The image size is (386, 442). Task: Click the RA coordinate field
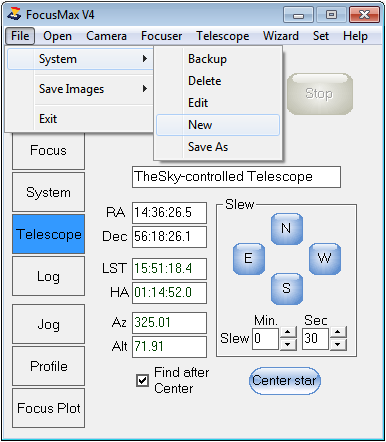(x=169, y=212)
